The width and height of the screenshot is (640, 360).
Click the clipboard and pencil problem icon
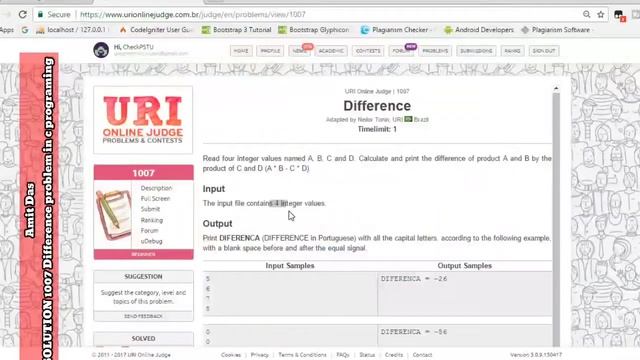click(x=113, y=215)
